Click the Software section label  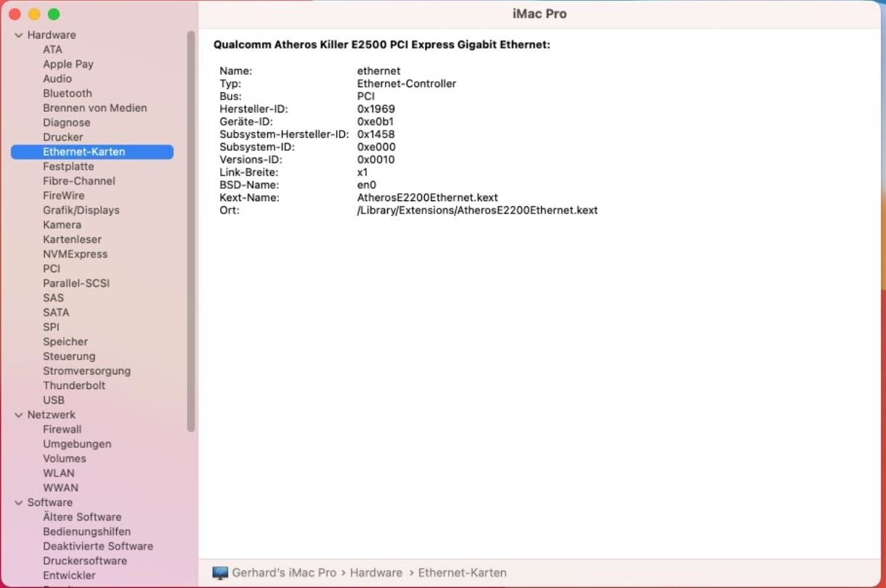pos(50,502)
